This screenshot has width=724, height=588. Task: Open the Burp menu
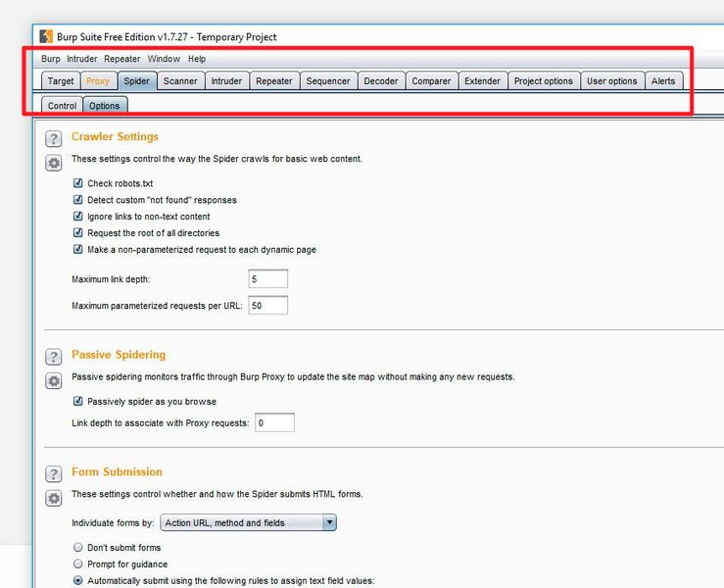pyautogui.click(x=51, y=59)
